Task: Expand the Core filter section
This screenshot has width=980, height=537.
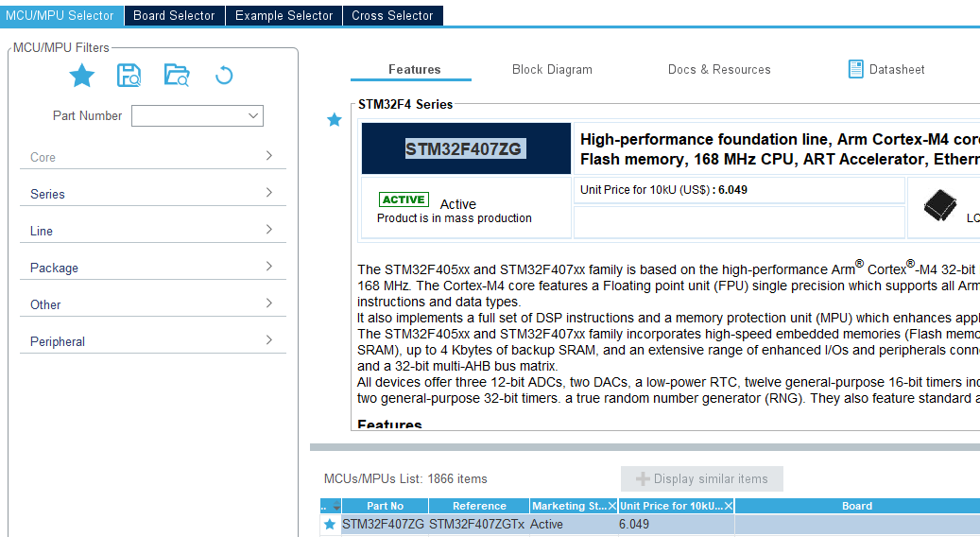Action: tap(153, 157)
